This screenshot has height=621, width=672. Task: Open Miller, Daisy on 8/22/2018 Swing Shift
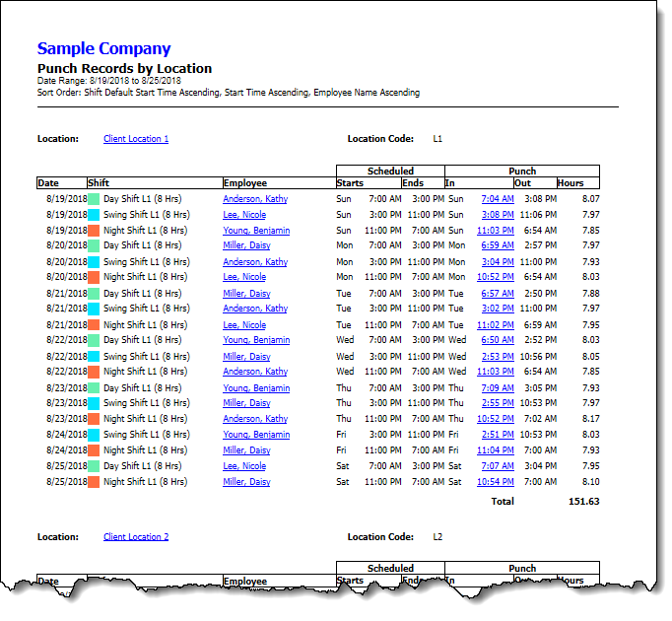tap(246, 357)
